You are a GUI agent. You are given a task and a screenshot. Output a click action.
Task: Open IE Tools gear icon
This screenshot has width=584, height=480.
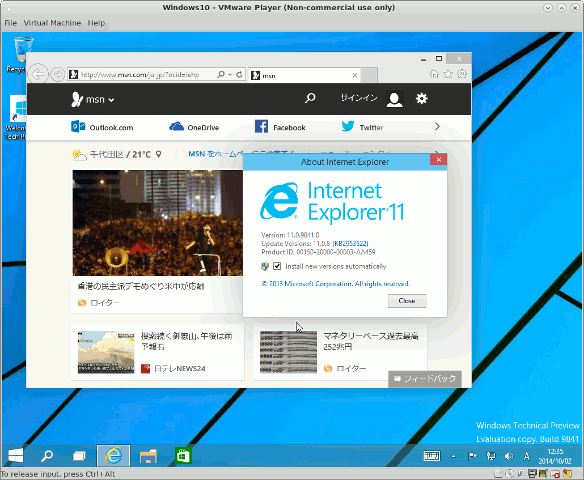tap(462, 74)
